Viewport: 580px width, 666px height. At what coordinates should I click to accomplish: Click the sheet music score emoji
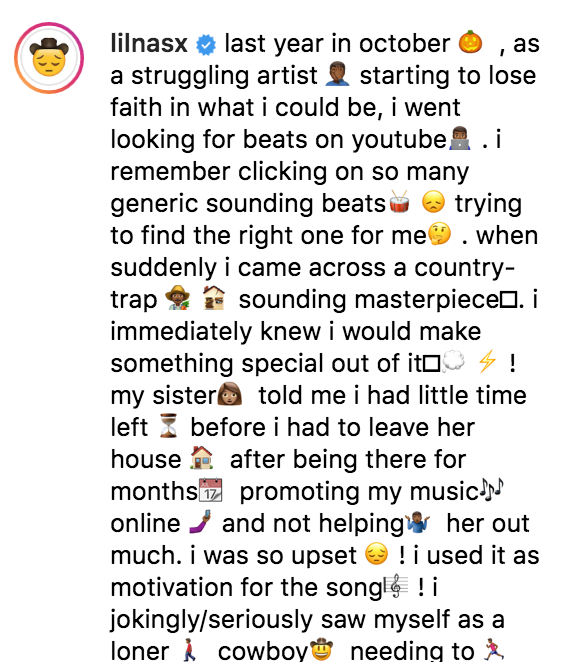click(396, 586)
